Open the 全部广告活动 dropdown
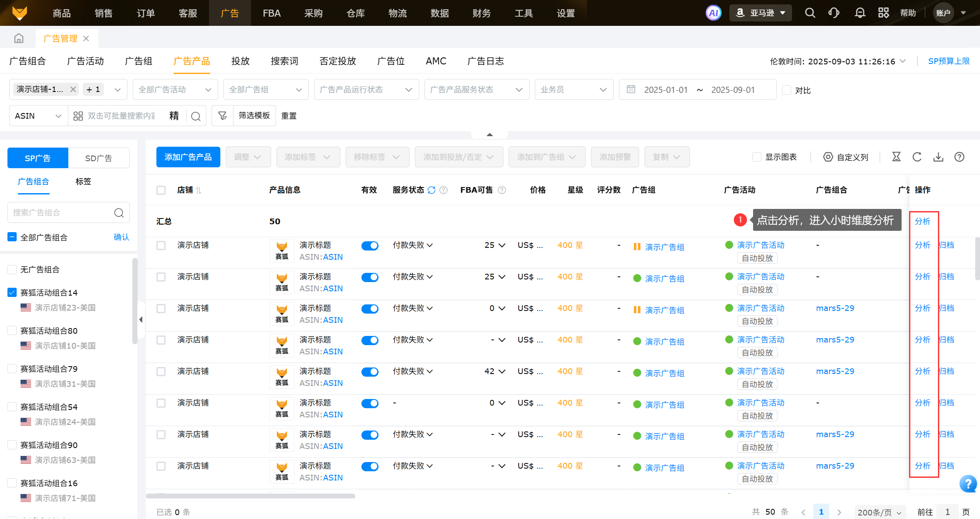The height and width of the screenshot is (519, 980). [x=175, y=89]
